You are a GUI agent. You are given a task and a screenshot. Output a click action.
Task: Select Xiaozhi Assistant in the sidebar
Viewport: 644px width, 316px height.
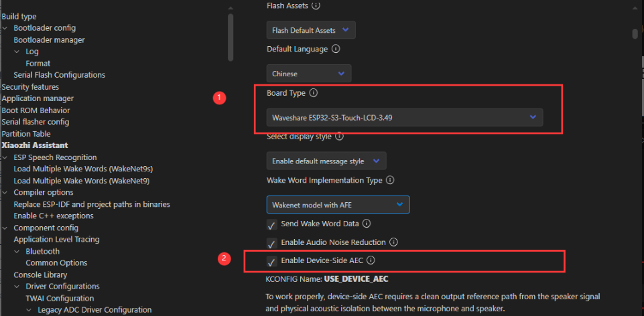(35, 145)
